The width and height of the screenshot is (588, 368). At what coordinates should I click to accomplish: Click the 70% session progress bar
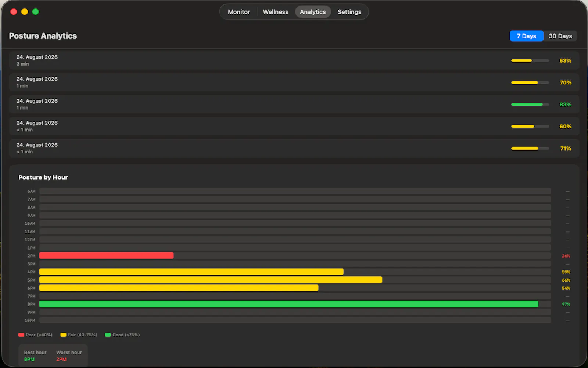coord(530,82)
